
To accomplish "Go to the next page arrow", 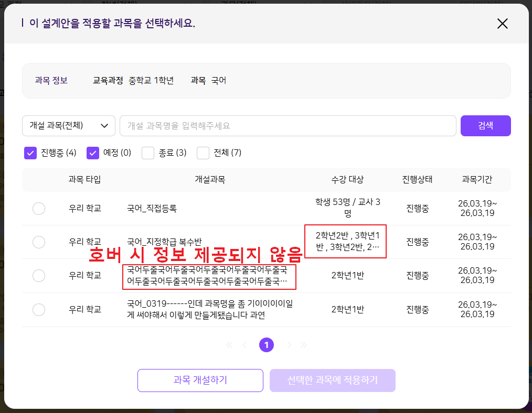I will (289, 345).
